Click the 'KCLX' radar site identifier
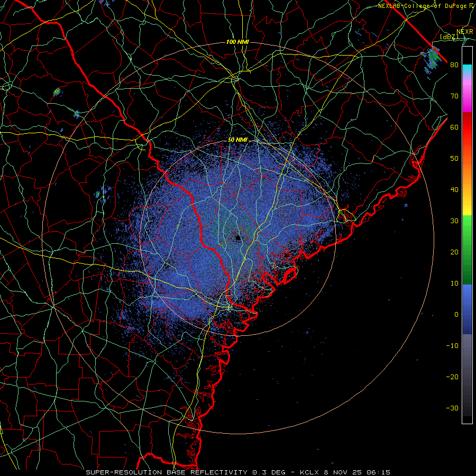Viewport: 476px width, 476px height. [x=309, y=472]
